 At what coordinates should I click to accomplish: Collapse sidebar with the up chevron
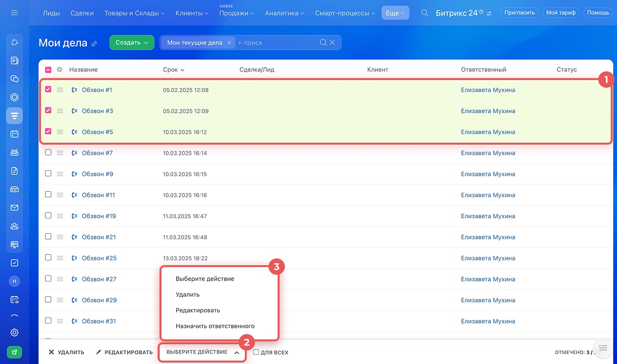[x=14, y=316]
